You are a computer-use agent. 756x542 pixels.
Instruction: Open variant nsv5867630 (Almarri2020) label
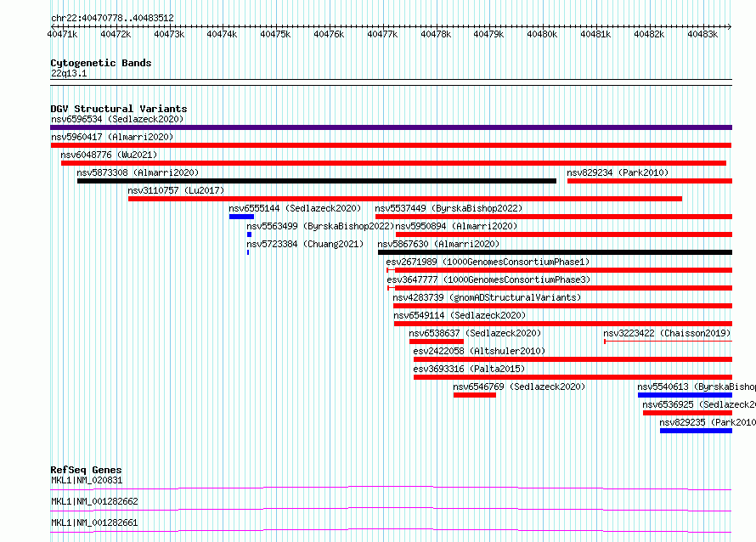(438, 244)
